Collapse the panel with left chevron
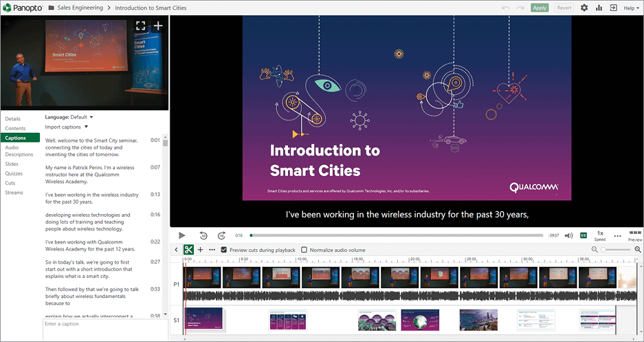Screen dimensions: 644x342 [176, 250]
